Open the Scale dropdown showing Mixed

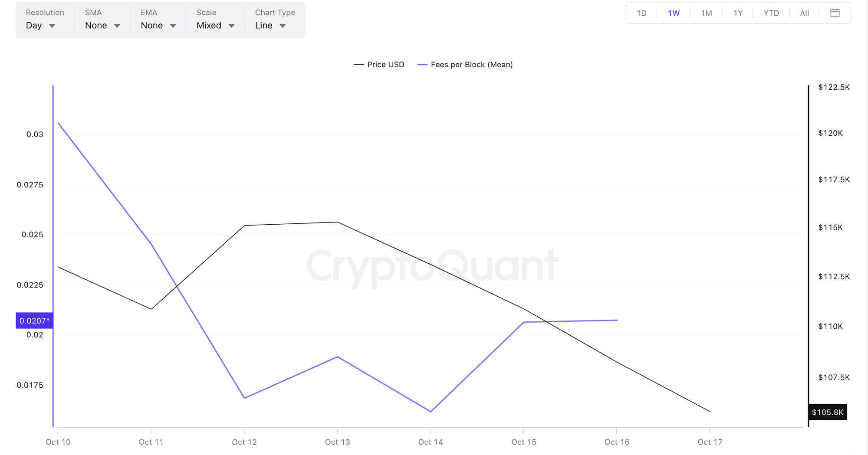(x=214, y=25)
